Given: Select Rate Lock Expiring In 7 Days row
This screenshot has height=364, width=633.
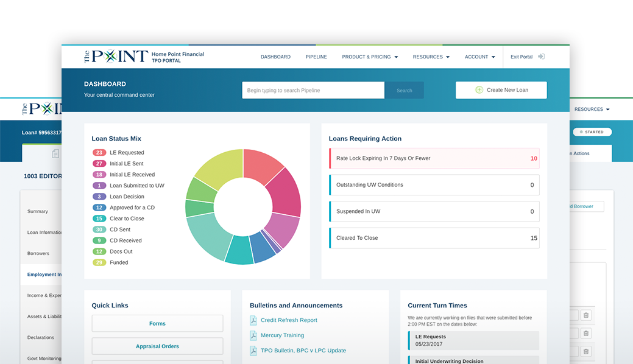Looking at the screenshot, I should point(434,158).
